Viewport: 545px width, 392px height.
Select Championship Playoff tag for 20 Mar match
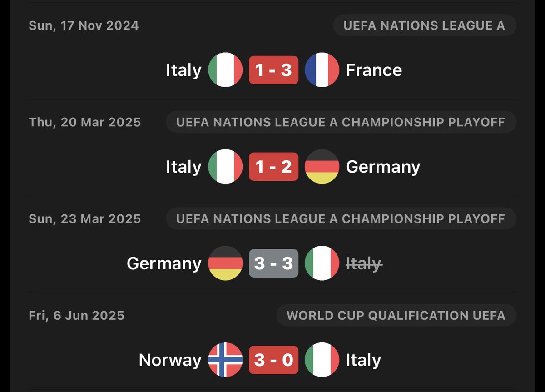(341, 122)
